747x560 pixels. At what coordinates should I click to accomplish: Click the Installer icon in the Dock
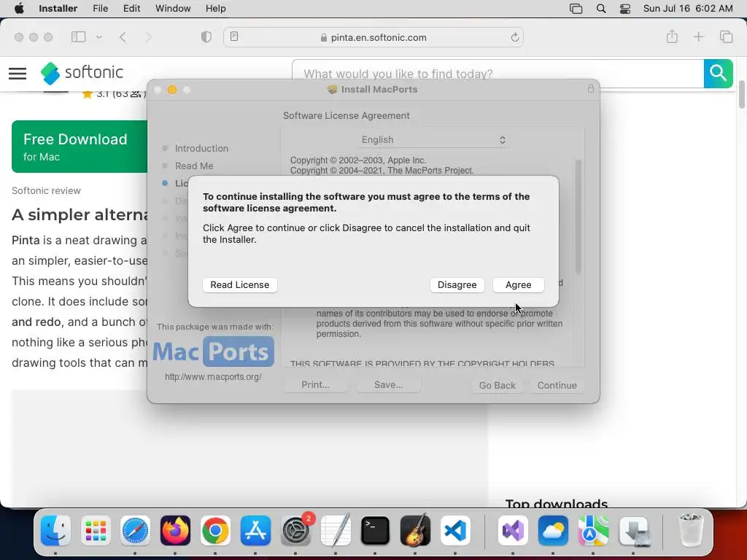(634, 530)
